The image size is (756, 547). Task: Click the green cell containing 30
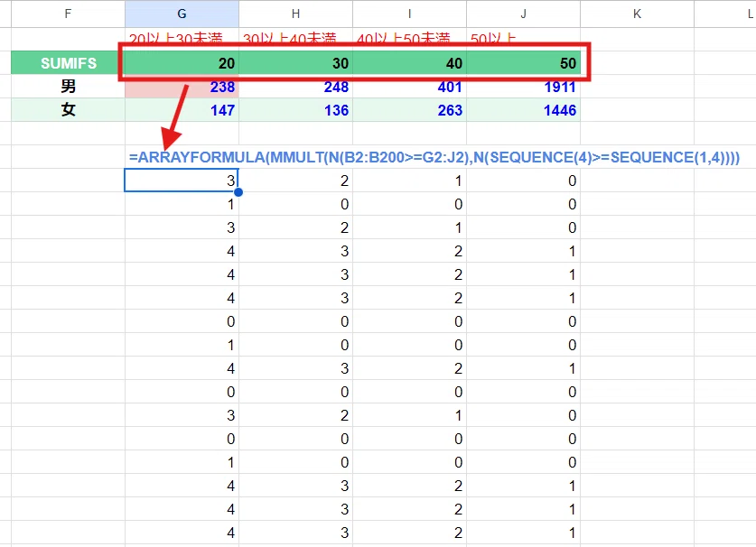(295, 62)
